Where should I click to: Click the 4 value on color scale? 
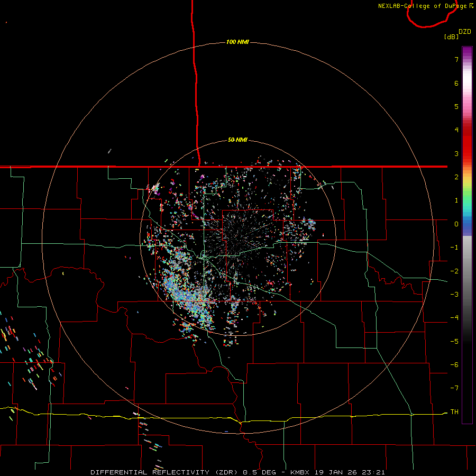click(x=456, y=130)
